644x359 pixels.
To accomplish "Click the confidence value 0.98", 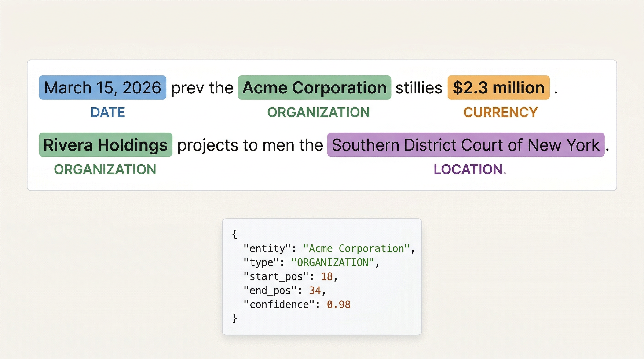I will coord(339,305).
